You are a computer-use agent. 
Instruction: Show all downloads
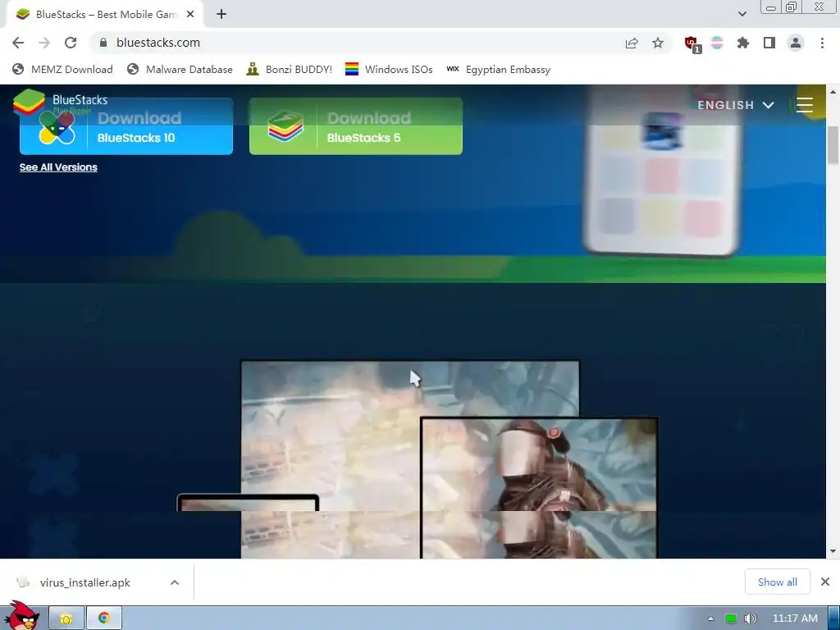(x=778, y=582)
